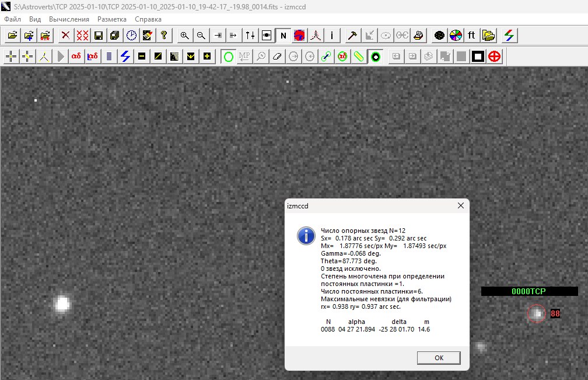Image resolution: width=588 pixels, height=380 pixels.
Task: Open the Справка menu
Action: point(148,19)
